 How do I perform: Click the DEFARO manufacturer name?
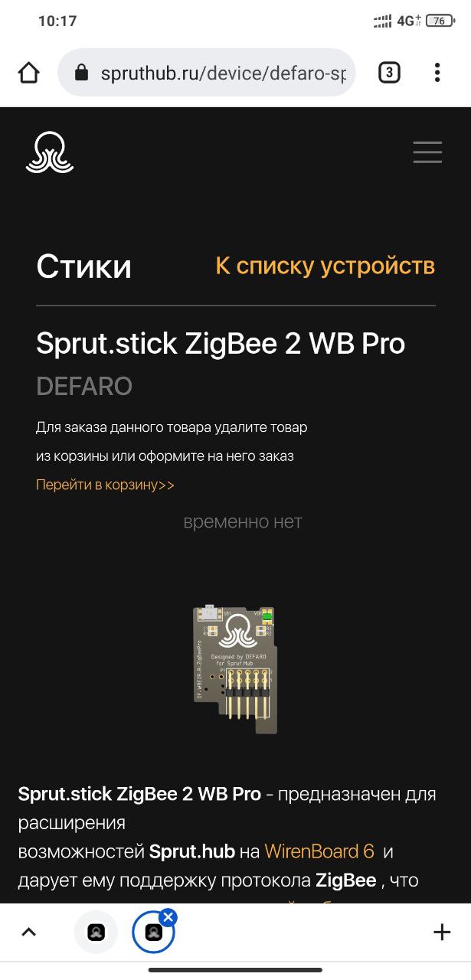pyautogui.click(x=84, y=387)
